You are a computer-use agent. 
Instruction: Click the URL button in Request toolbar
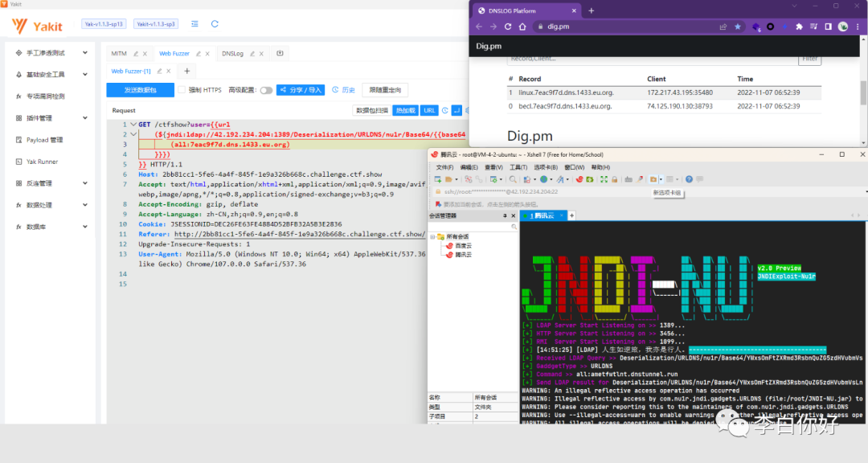point(429,110)
